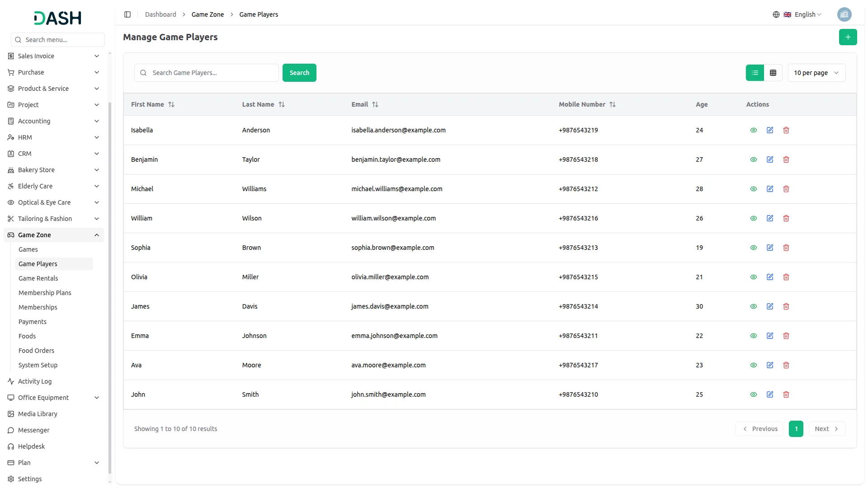Image resolution: width=868 pixels, height=488 pixels.
Task: View Michael Williams' details eye icon
Action: click(753, 189)
